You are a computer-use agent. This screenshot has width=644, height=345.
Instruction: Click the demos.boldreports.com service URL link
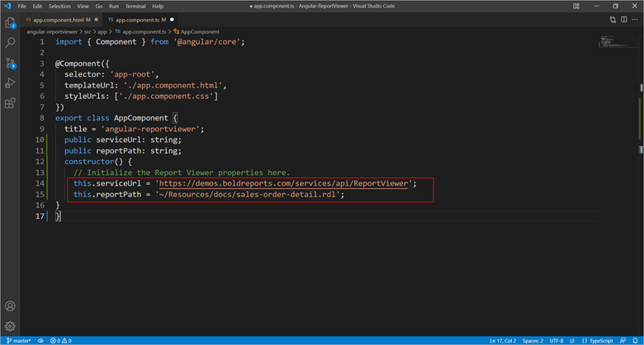(x=283, y=183)
